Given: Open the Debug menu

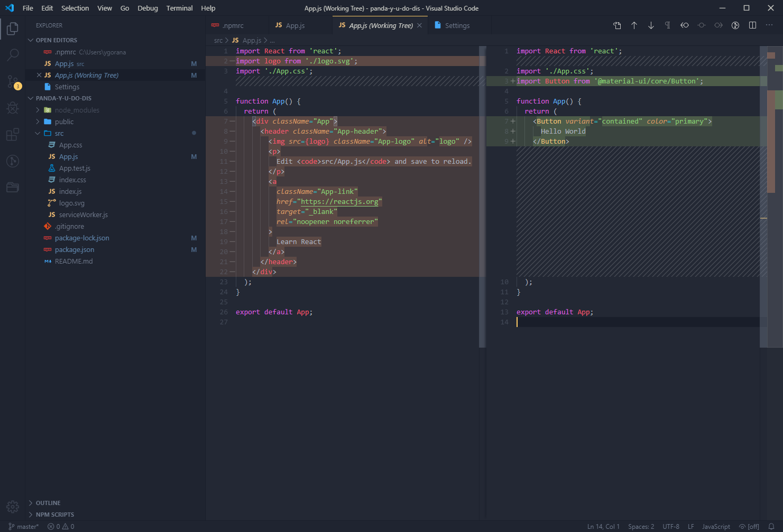Looking at the screenshot, I should [x=148, y=8].
